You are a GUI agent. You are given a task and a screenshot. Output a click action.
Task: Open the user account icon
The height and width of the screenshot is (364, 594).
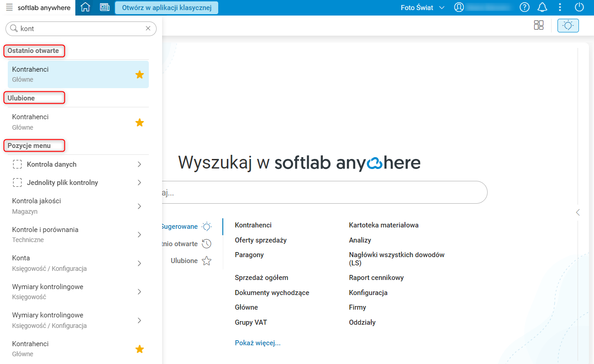tap(459, 7)
